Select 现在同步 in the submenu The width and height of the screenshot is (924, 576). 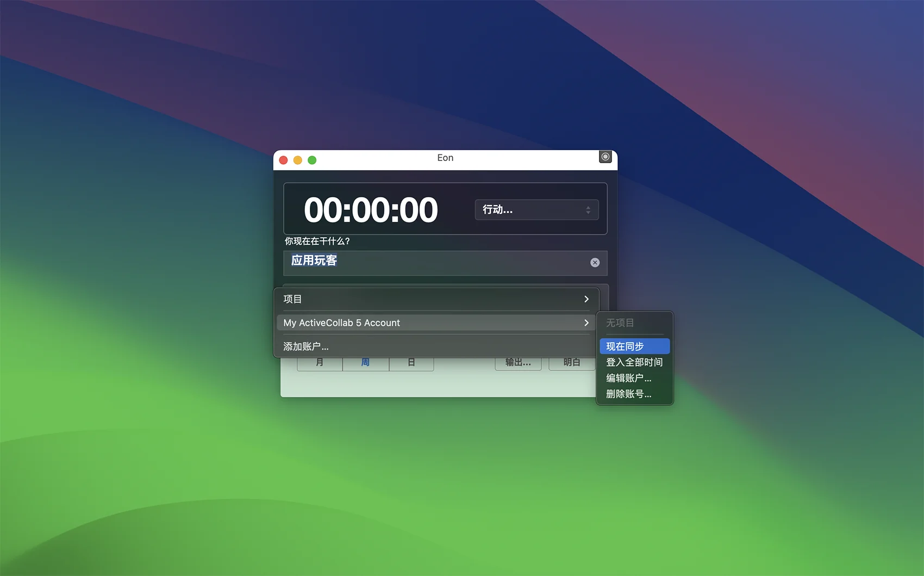634,346
